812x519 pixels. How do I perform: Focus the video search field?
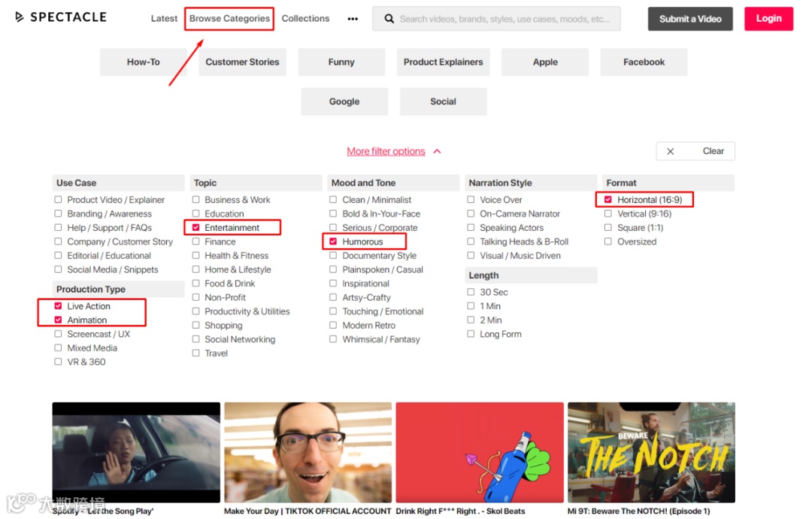(x=496, y=19)
